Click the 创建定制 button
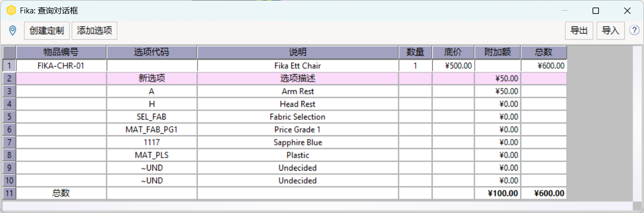The height and width of the screenshot is (213, 644). (47, 31)
